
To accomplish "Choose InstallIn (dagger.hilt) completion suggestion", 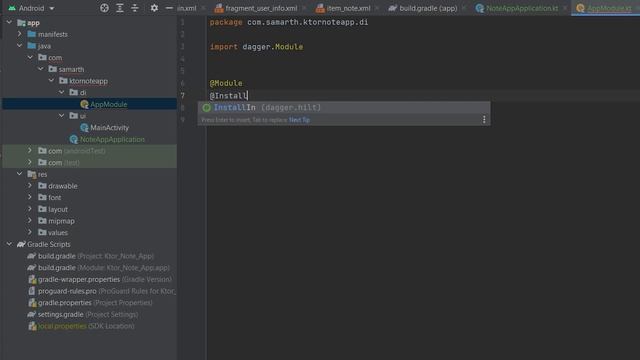I will pos(344,108).
